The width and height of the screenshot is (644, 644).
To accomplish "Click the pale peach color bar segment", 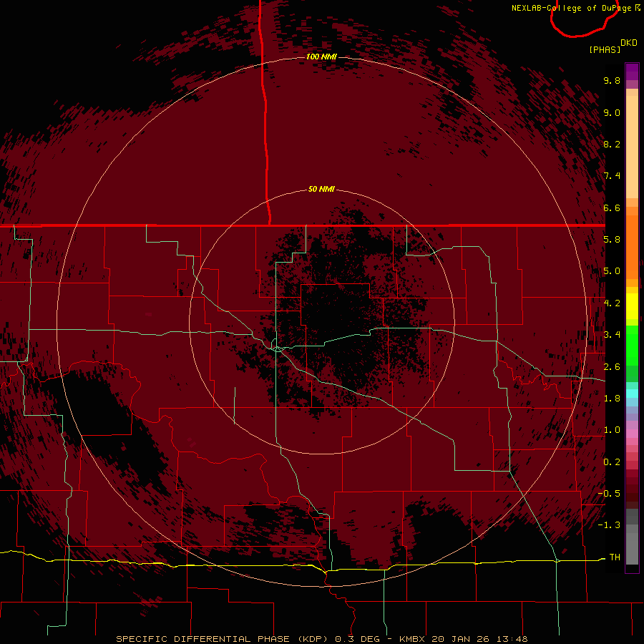I will pyautogui.click(x=632, y=147).
